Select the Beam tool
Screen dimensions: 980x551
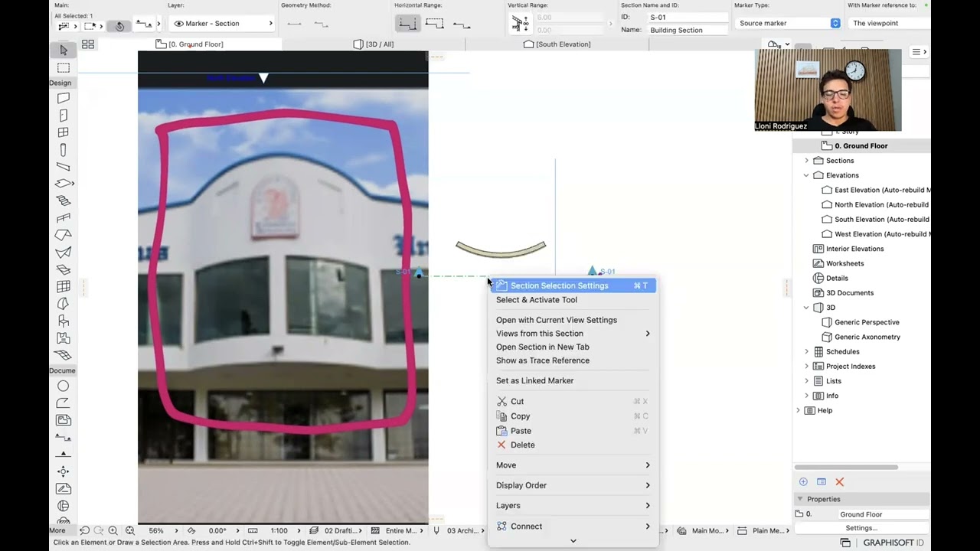pos(64,167)
